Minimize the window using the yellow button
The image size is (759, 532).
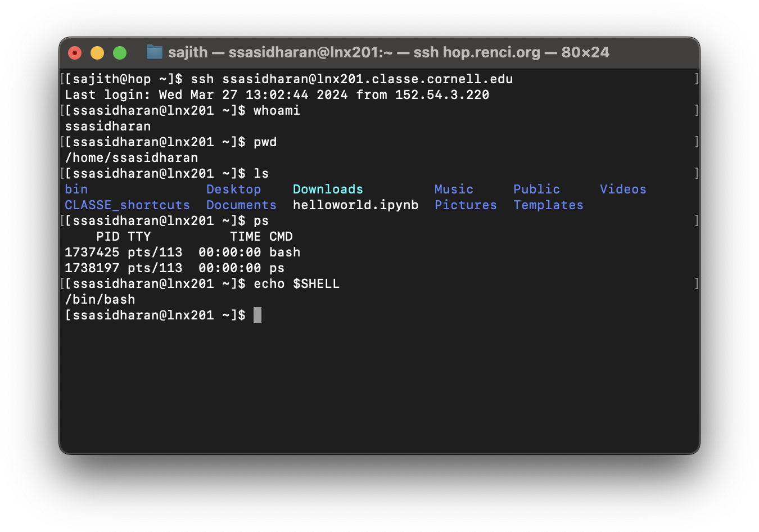point(97,53)
